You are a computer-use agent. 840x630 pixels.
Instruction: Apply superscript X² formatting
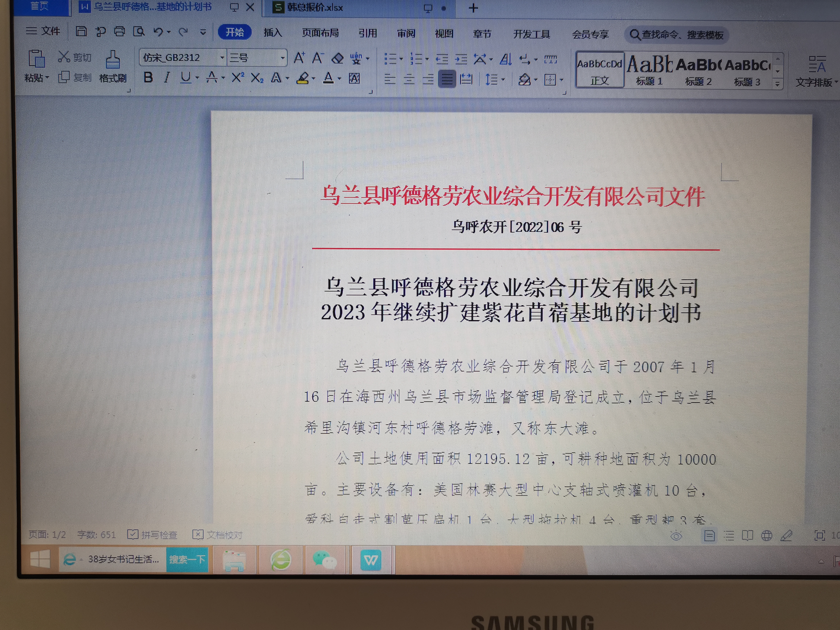coord(238,78)
